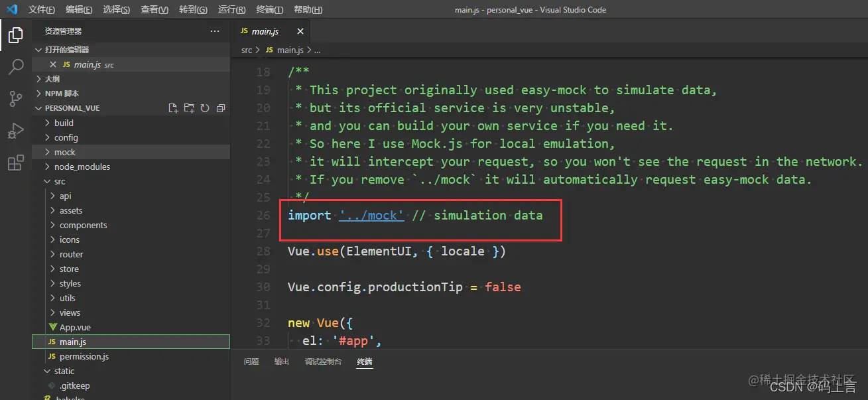This screenshot has width=868, height=400.
Task: Expand the config folder
Action: [131, 137]
